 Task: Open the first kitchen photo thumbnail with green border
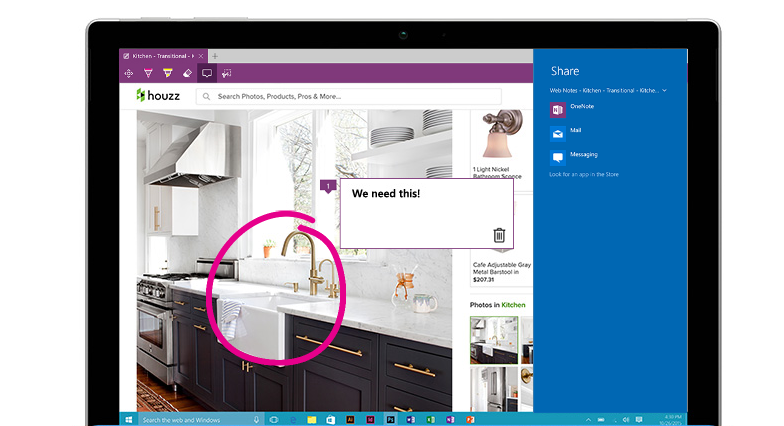tap(494, 340)
